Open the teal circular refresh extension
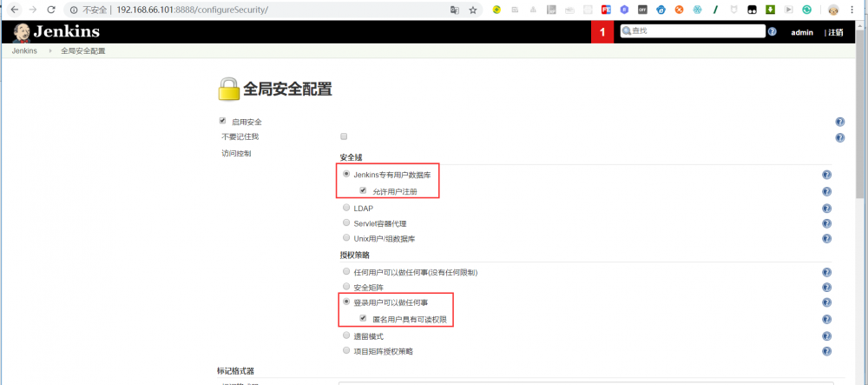 807,10
